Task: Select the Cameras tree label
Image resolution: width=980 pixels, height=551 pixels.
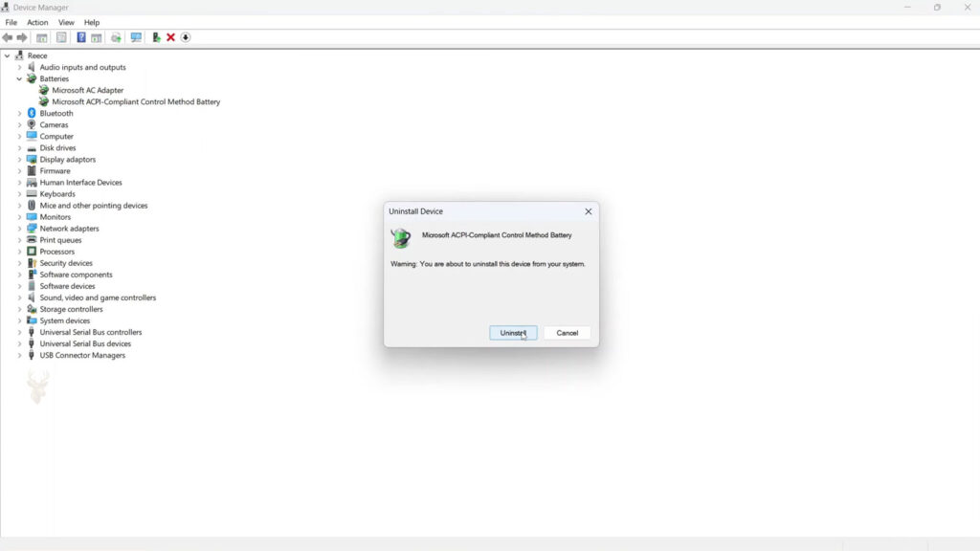Action: 54,125
